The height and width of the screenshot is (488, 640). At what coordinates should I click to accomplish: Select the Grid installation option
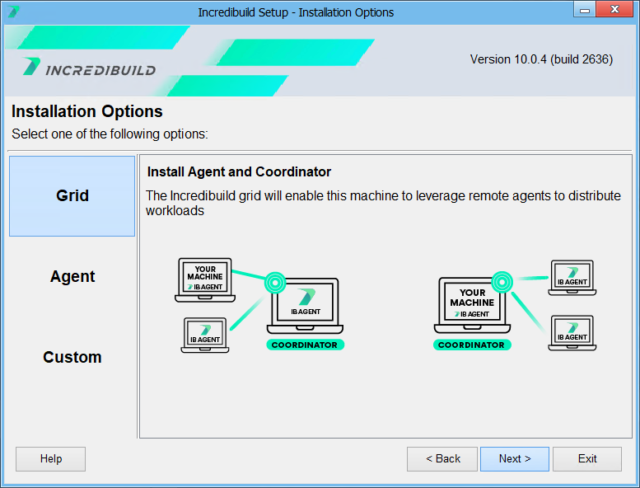pos(72,196)
